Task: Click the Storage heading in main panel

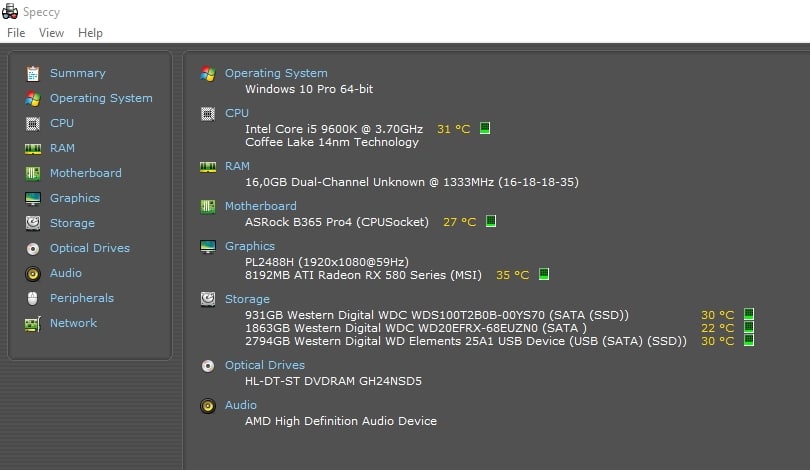Action: [x=247, y=299]
